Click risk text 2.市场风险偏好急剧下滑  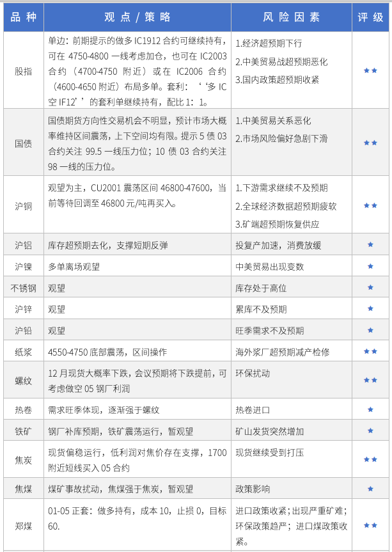pyautogui.click(x=281, y=139)
